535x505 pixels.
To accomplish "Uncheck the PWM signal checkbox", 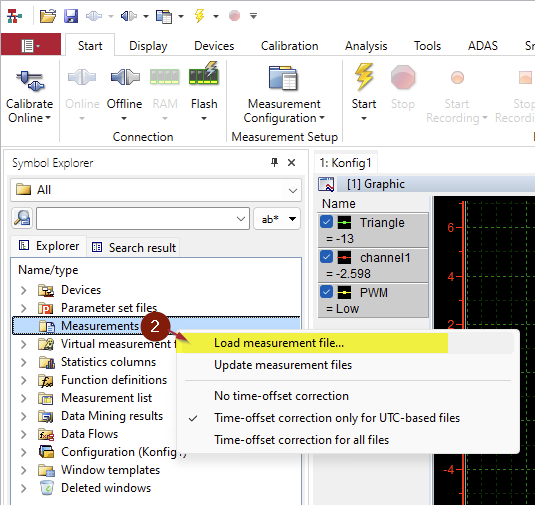I will (x=327, y=292).
